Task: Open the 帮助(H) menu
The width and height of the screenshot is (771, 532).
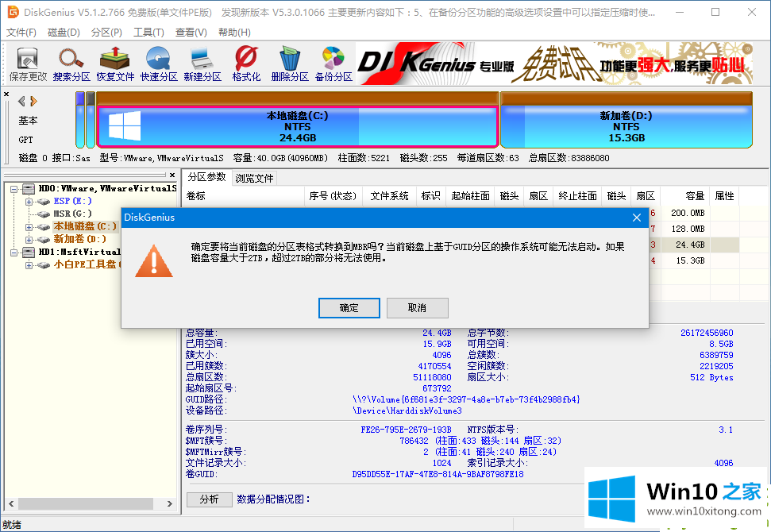Action: (x=234, y=33)
